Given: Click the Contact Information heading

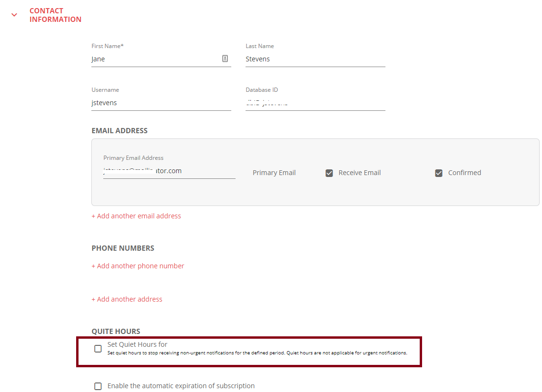Looking at the screenshot, I should tap(55, 15).
